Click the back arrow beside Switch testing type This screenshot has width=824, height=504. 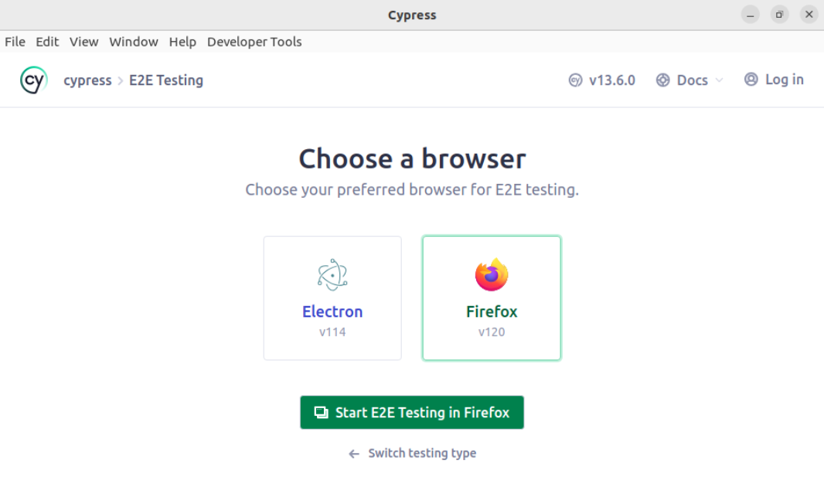coord(354,454)
